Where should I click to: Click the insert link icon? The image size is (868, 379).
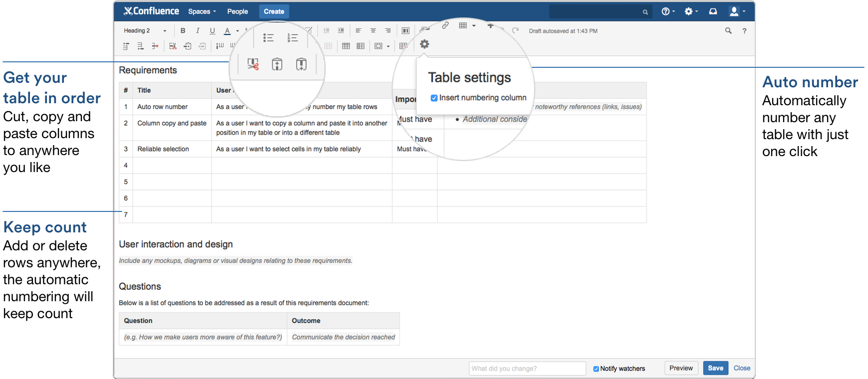click(x=445, y=25)
